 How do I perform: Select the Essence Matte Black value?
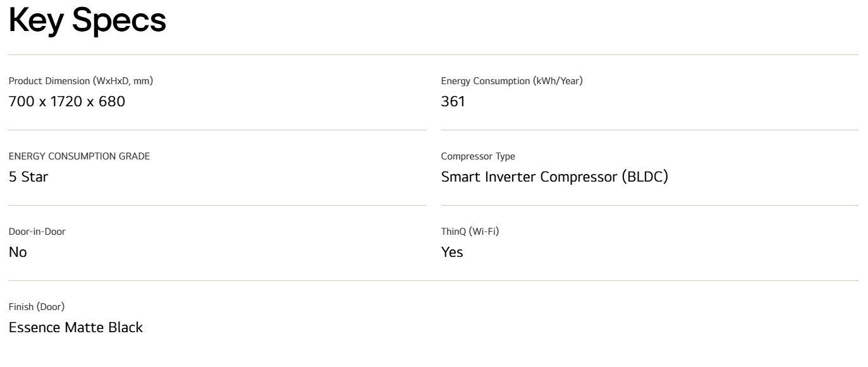(75, 327)
